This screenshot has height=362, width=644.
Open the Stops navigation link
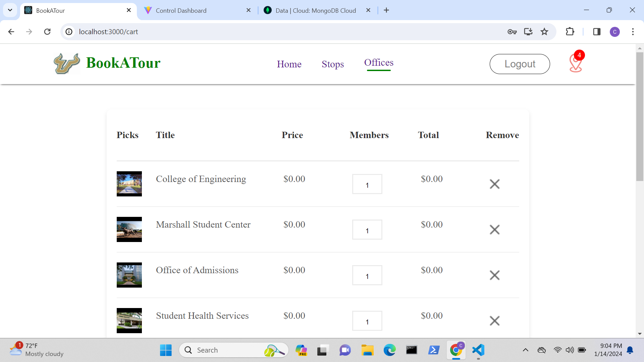point(333,64)
